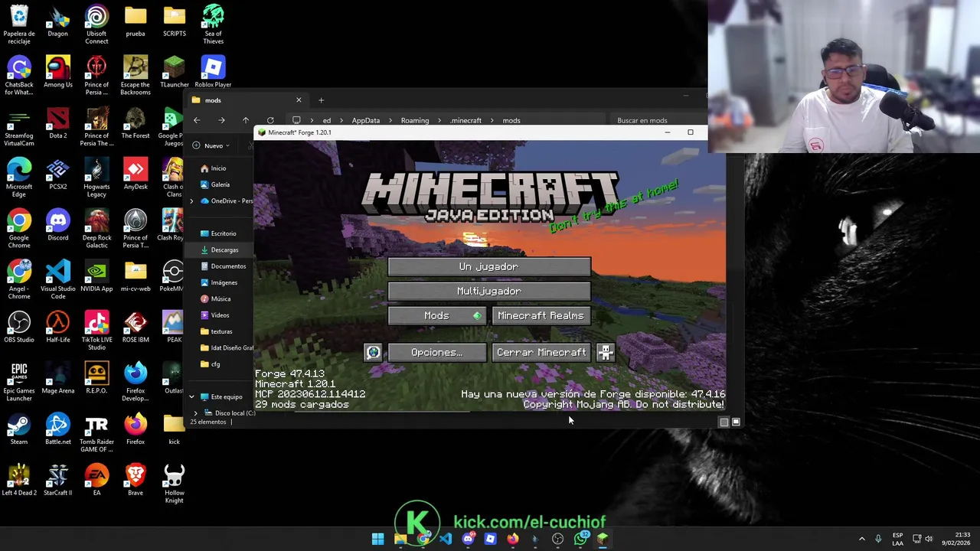Open Escape the Backrooms shortcut
Screen dimensions: 980x551
click(x=136, y=76)
